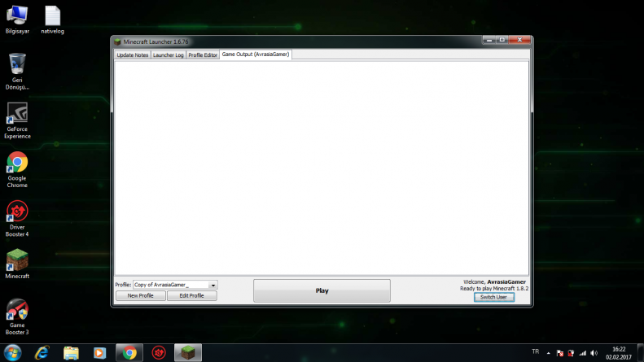644x362 pixels.
Task: Maximize the Minecraft Launcher window
Action: pos(502,40)
